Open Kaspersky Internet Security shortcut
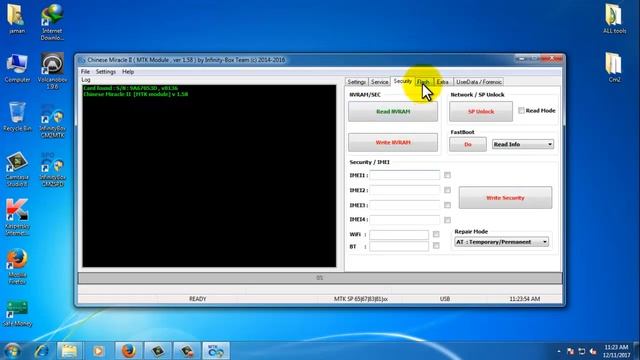This screenshot has width=640, height=360. coord(17,217)
